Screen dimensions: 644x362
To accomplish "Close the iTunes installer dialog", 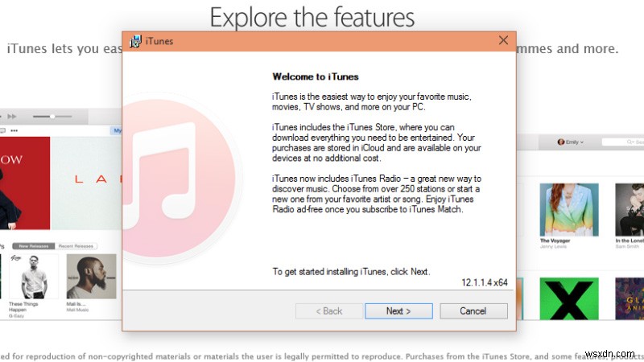I will pos(503,40).
